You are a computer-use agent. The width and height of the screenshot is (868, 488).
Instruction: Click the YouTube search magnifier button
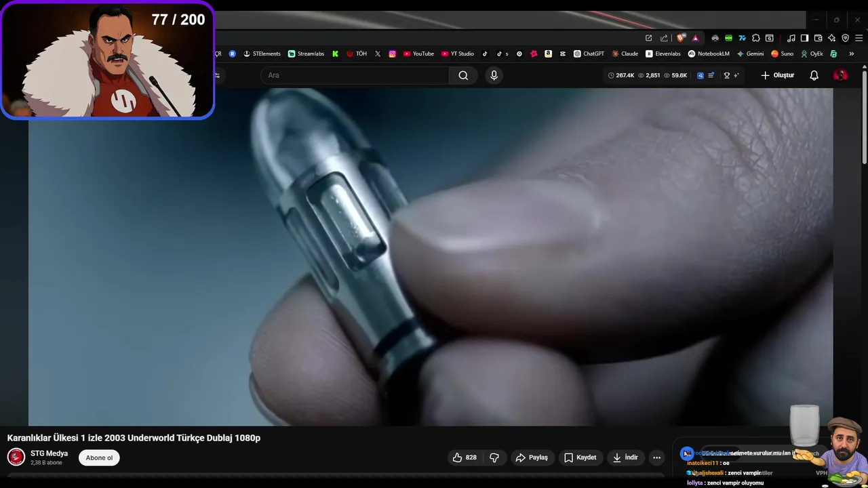[463, 75]
